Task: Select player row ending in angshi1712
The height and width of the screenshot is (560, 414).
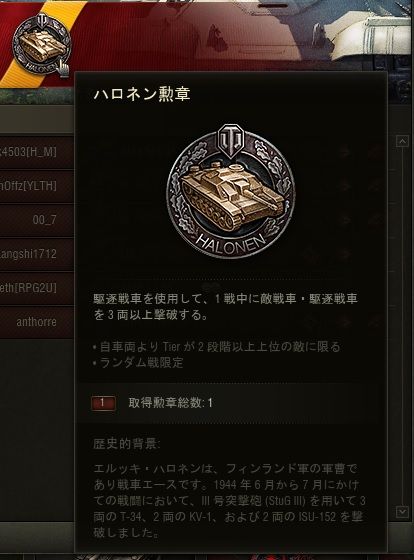Action: click(37, 254)
